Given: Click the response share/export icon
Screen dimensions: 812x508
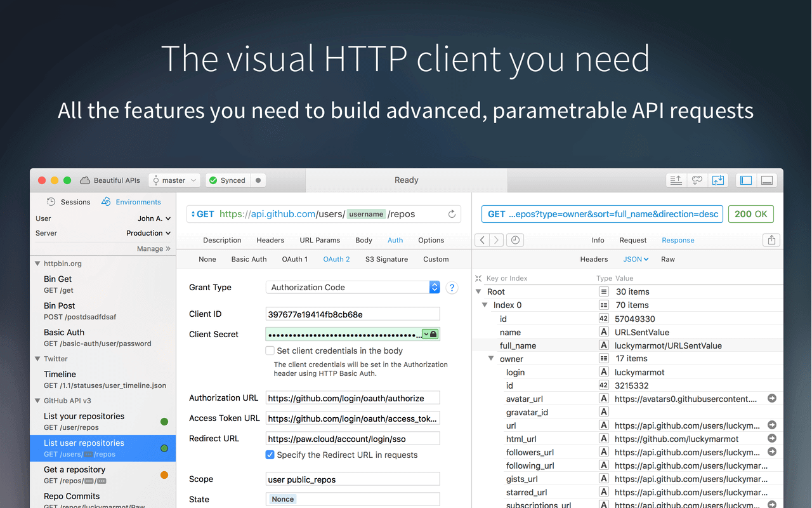Looking at the screenshot, I should (771, 240).
